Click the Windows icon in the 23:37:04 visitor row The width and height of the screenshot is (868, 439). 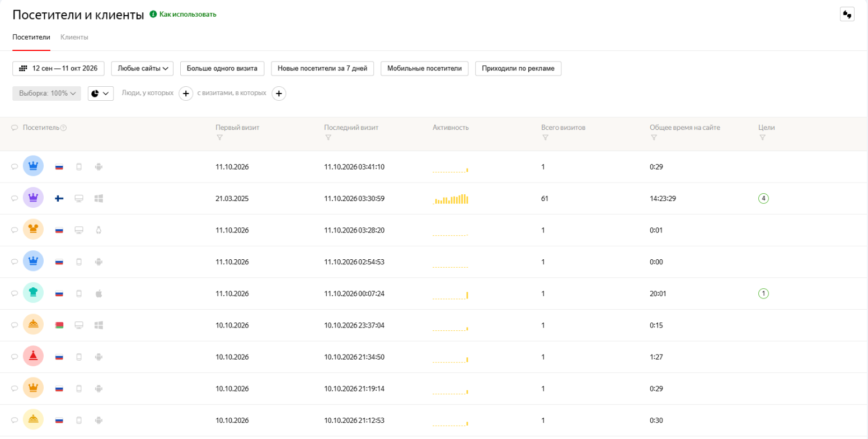point(99,325)
